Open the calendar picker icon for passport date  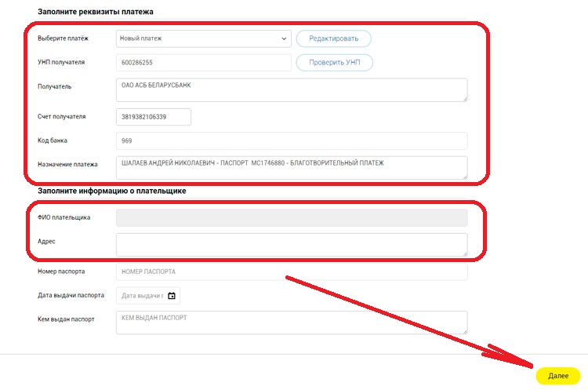tap(172, 296)
